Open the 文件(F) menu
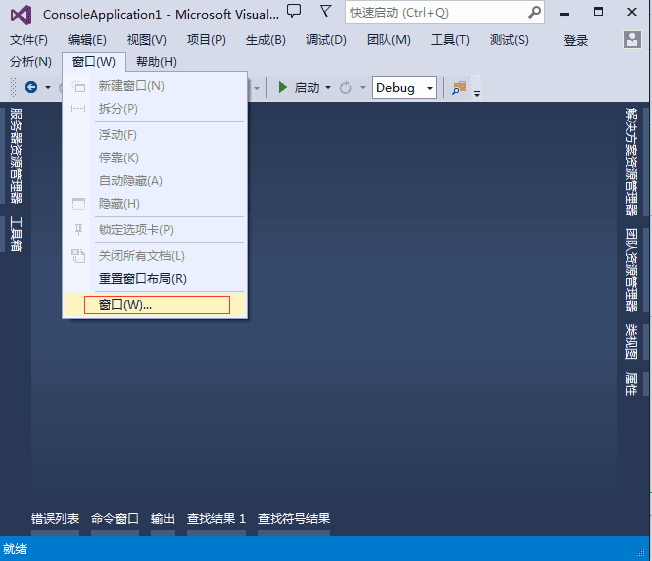 tap(29, 40)
